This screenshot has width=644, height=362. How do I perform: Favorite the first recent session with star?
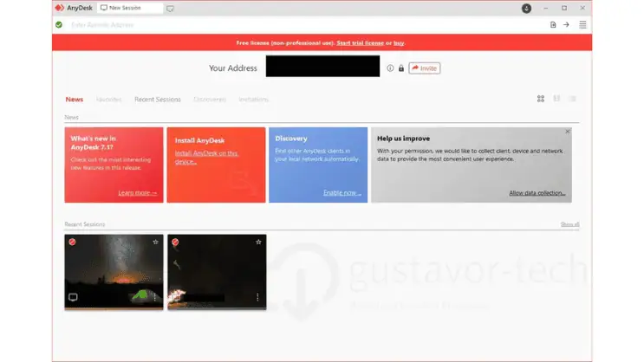[x=155, y=242]
